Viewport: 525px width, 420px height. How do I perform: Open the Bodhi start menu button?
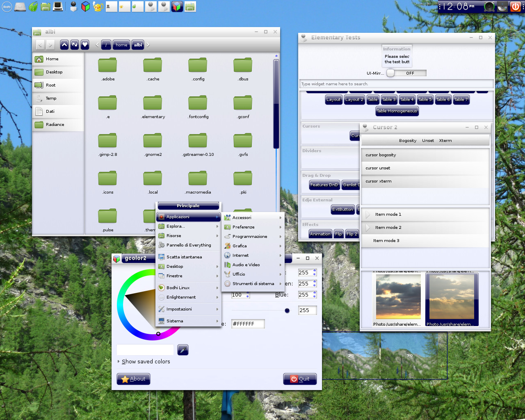(x=7, y=7)
